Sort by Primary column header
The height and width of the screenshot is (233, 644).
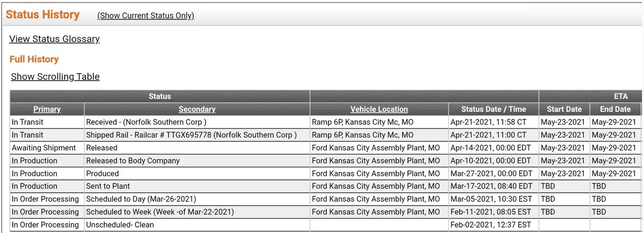point(47,109)
